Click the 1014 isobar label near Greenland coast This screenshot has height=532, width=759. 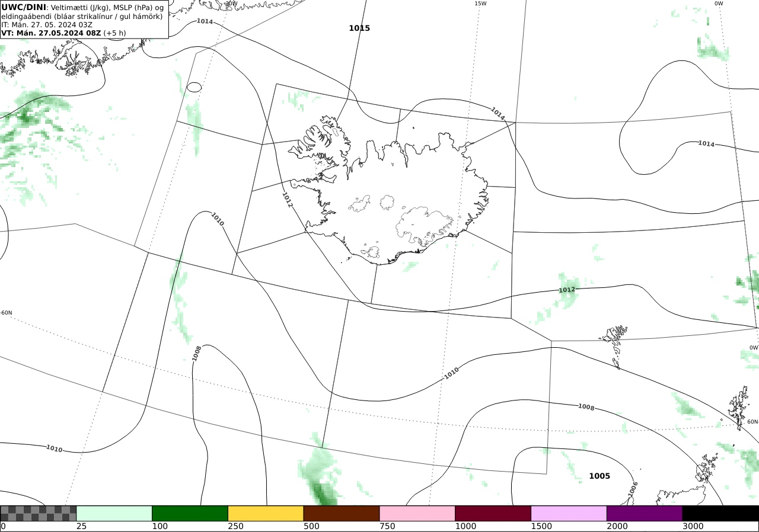205,21
